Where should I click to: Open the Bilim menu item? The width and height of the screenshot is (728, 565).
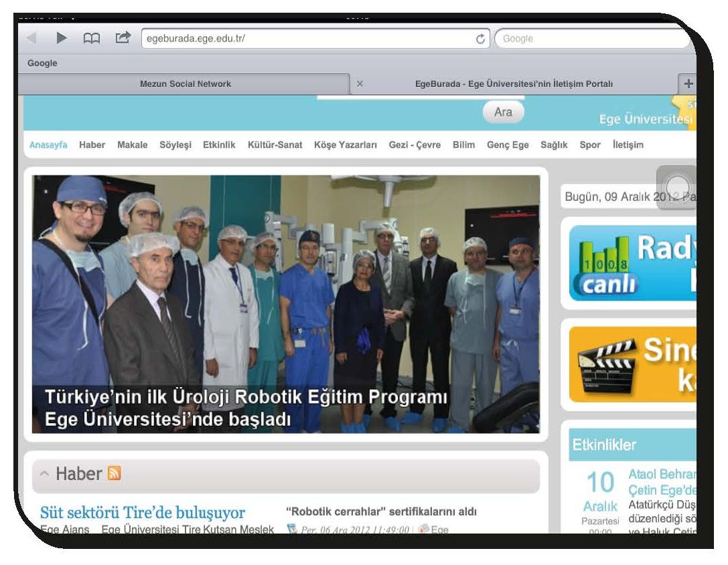pyautogui.click(x=464, y=145)
